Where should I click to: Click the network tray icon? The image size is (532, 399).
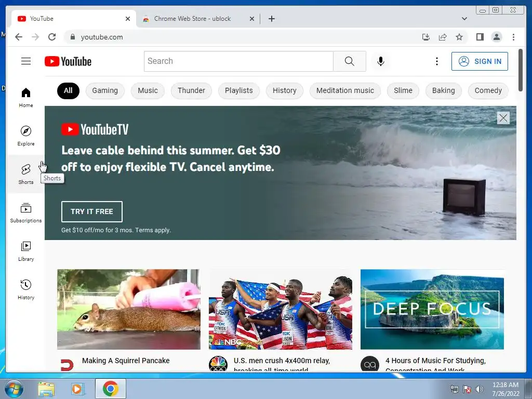(454, 389)
